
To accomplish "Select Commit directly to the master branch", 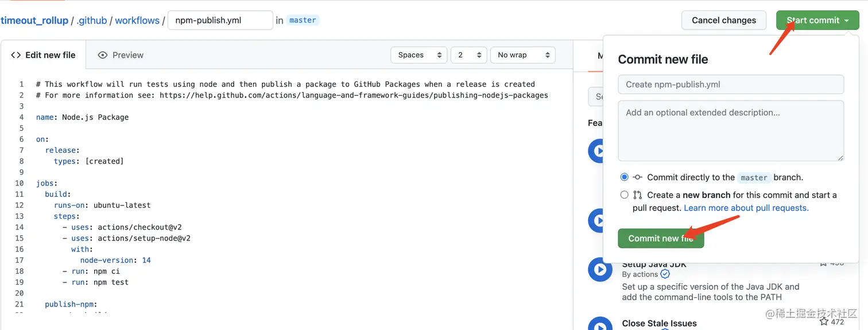I will click(x=625, y=177).
